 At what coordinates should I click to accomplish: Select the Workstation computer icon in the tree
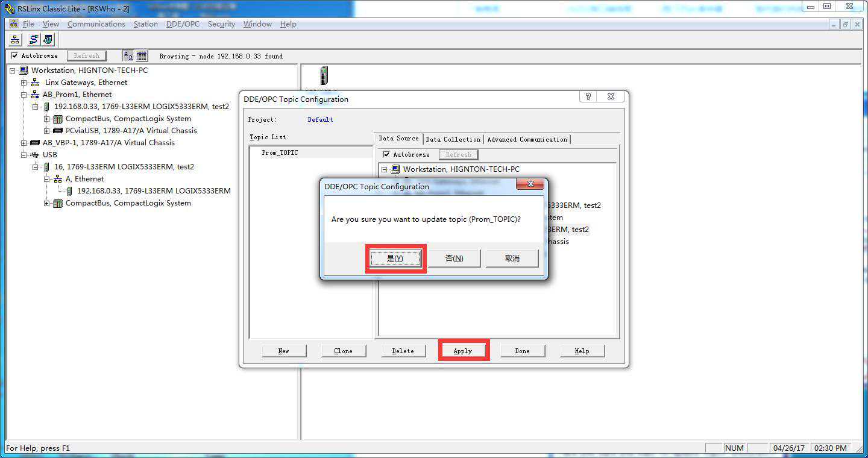24,71
